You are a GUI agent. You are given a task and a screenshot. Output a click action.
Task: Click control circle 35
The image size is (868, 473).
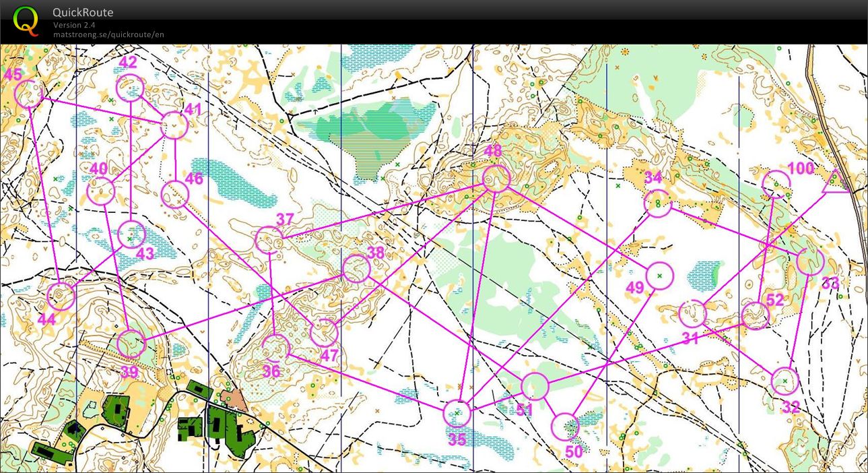tap(457, 413)
